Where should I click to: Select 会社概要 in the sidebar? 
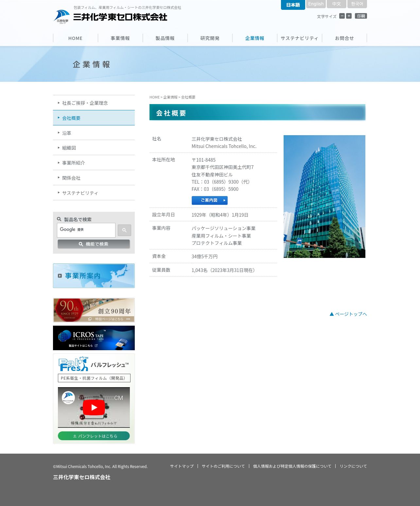(x=94, y=118)
